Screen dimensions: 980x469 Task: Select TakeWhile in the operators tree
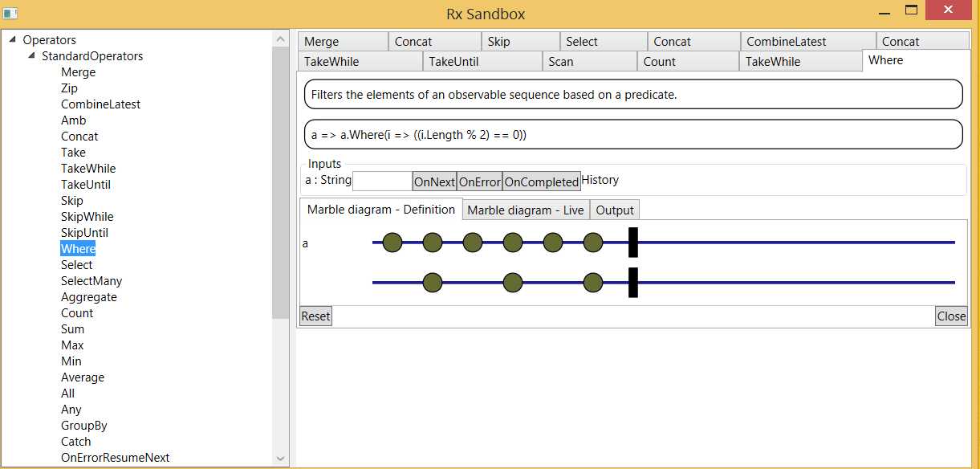click(x=88, y=169)
